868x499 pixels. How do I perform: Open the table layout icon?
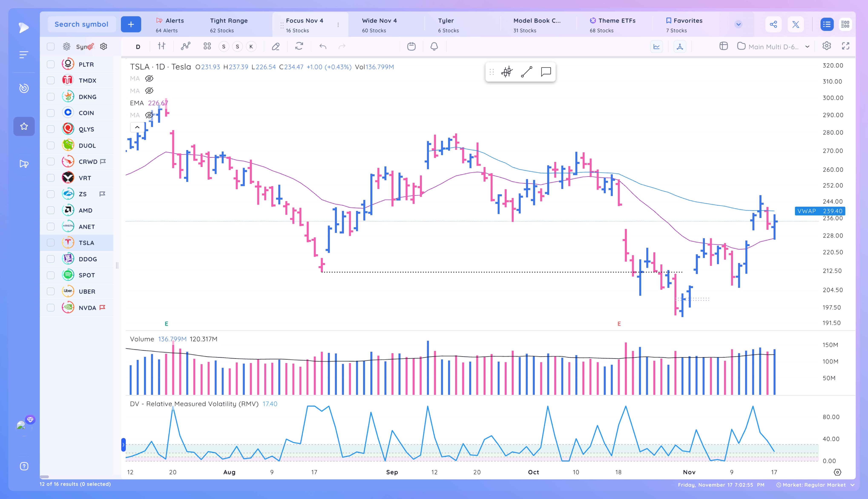point(723,46)
